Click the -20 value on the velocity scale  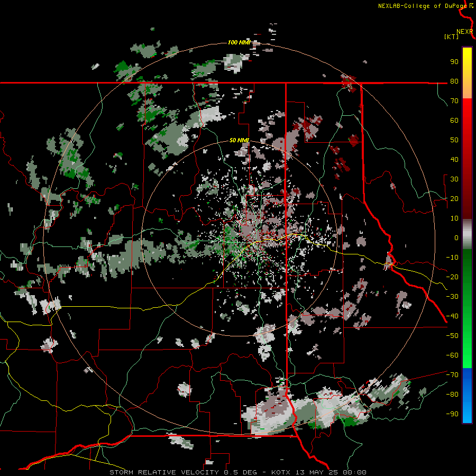point(452,277)
